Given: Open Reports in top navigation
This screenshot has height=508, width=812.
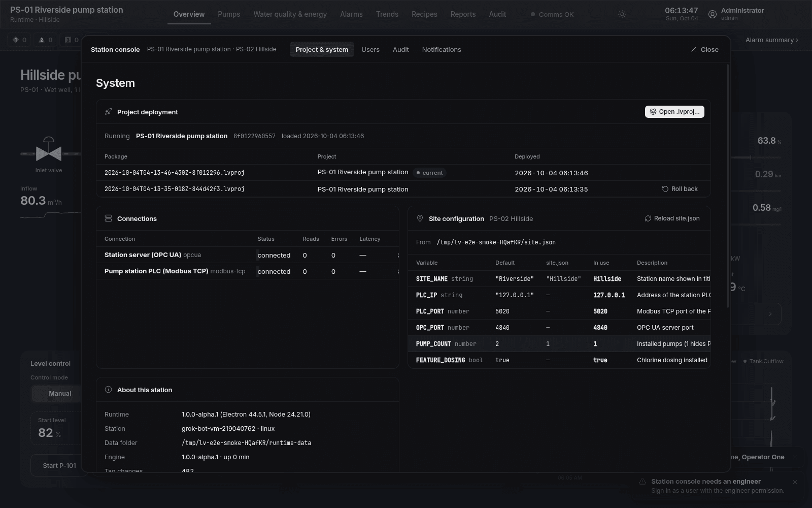Looking at the screenshot, I should pos(463,14).
